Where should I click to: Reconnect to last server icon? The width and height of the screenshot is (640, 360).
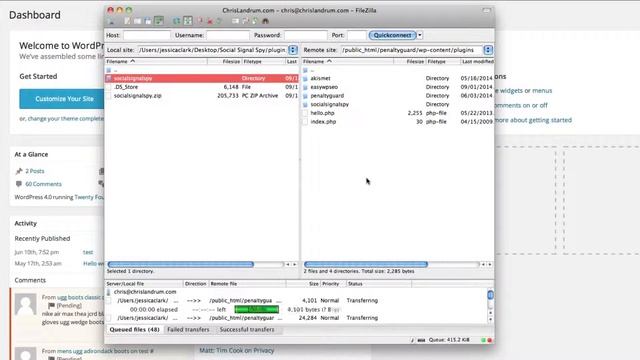point(219,21)
